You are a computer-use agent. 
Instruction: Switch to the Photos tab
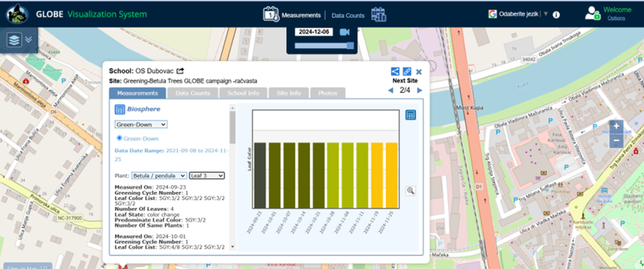pos(327,93)
